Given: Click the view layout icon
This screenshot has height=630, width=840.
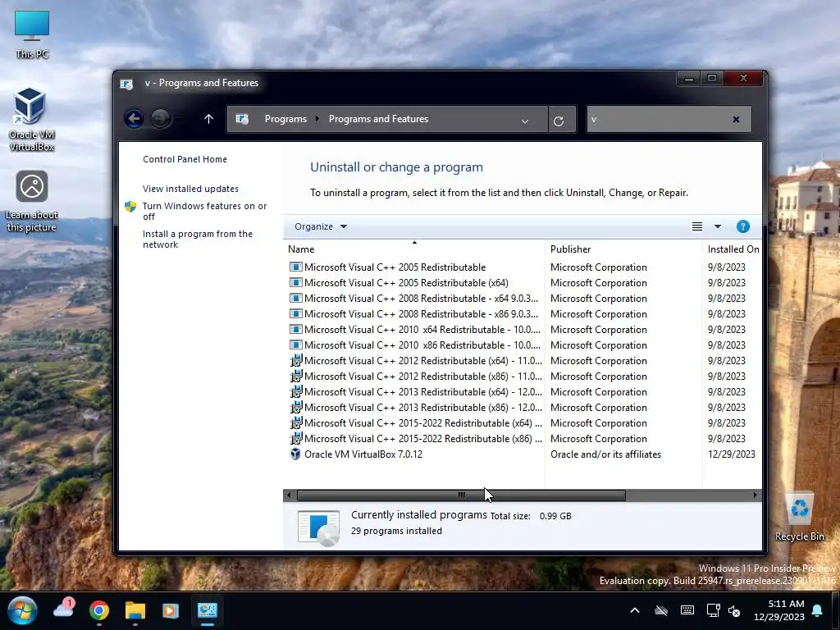Looking at the screenshot, I should click(696, 226).
